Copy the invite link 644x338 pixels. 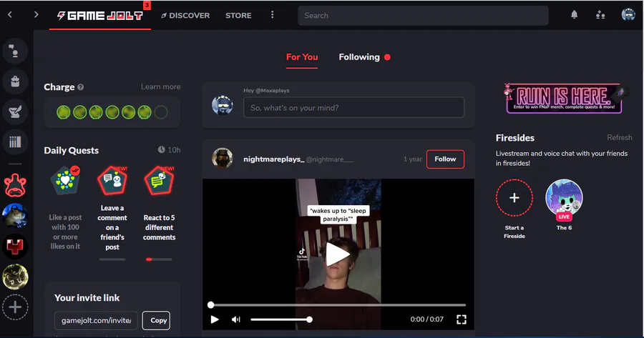tap(157, 320)
